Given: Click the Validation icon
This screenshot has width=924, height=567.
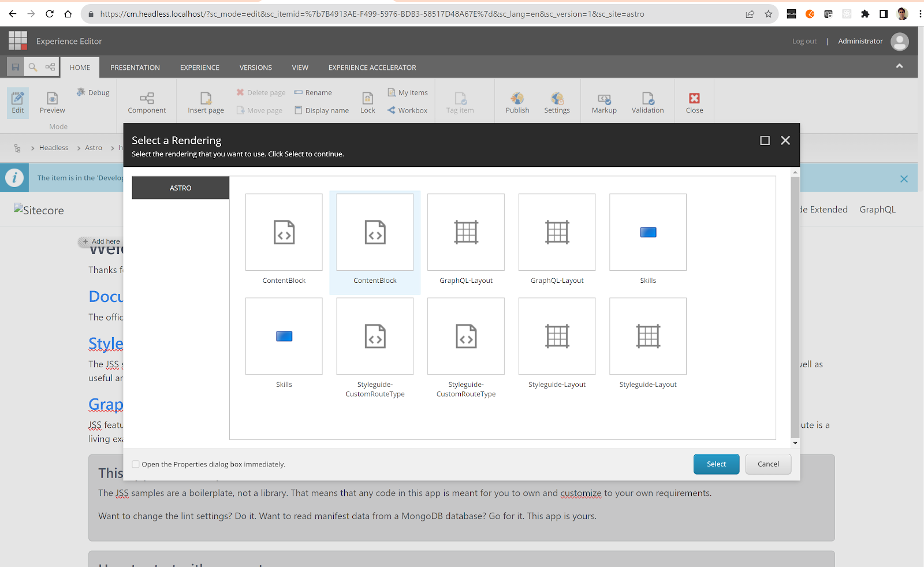Looking at the screenshot, I should coord(647,103).
